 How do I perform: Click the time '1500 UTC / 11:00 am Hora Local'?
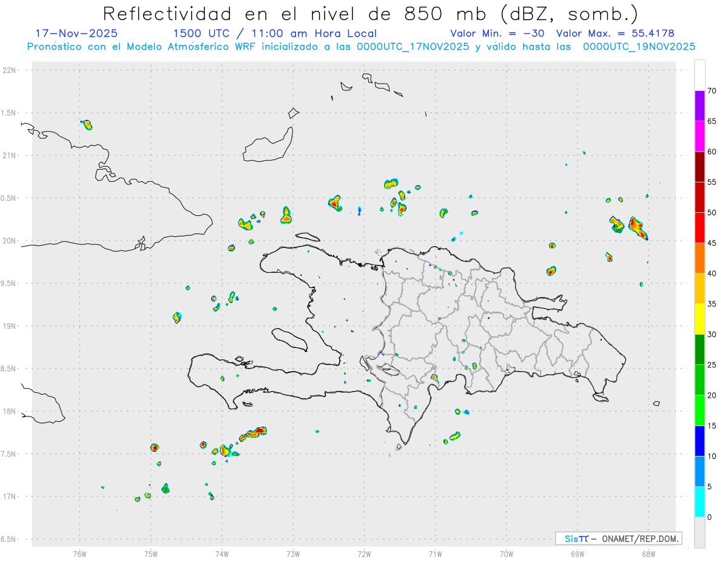tap(275, 33)
